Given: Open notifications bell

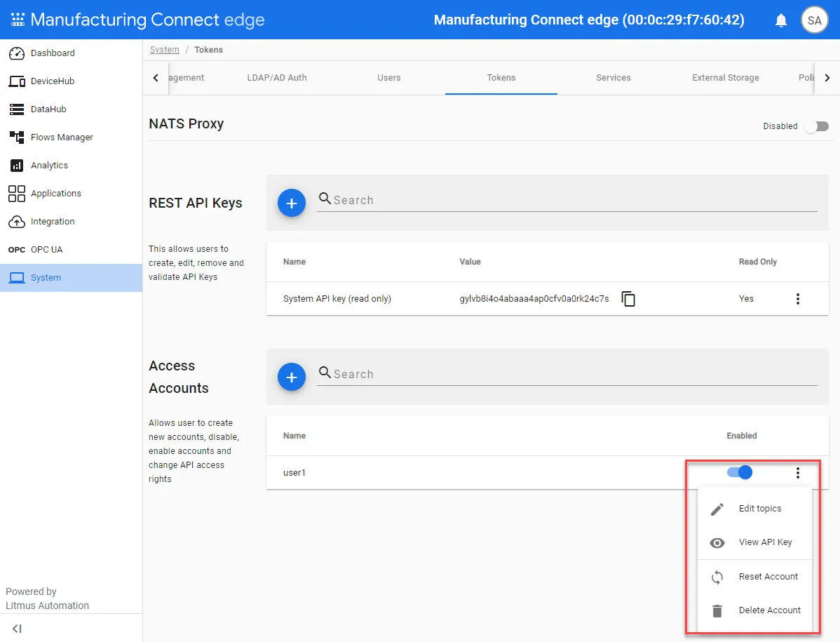Looking at the screenshot, I should 781,20.
